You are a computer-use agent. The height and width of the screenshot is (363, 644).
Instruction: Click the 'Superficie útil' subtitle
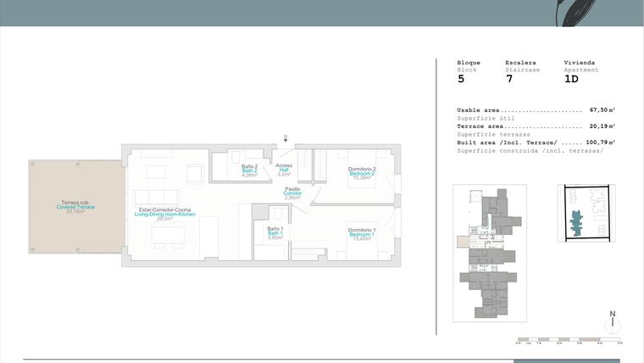(486, 119)
